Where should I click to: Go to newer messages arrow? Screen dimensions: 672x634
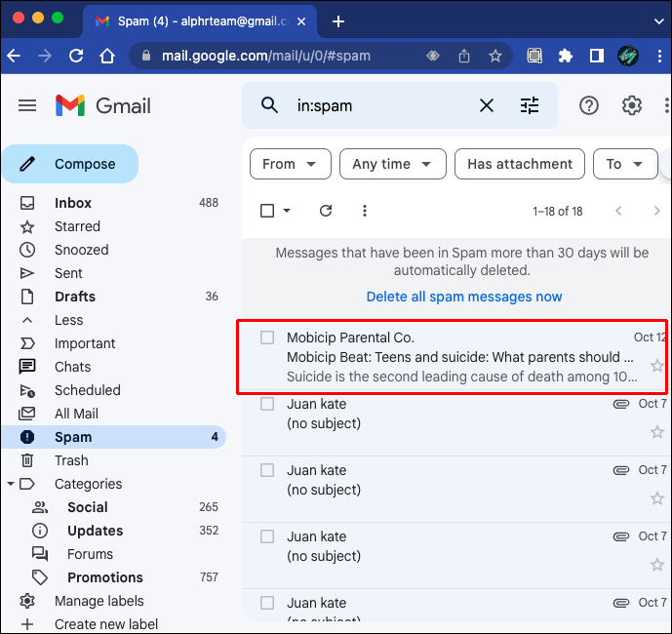click(618, 211)
